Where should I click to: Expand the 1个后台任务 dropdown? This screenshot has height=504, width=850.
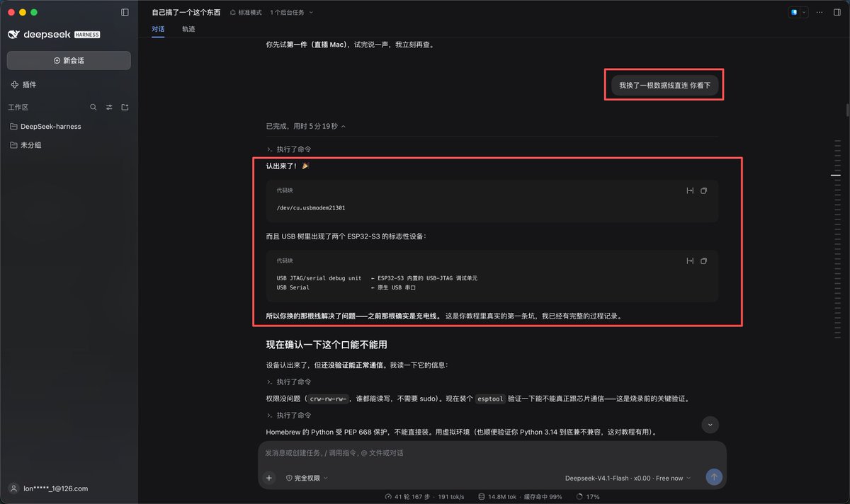pyautogui.click(x=291, y=13)
